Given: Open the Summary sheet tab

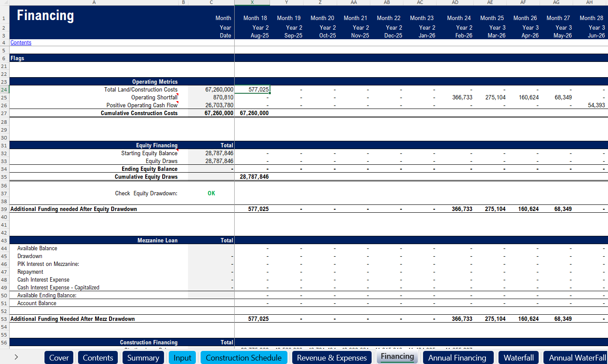Looking at the screenshot, I should 143,358.
